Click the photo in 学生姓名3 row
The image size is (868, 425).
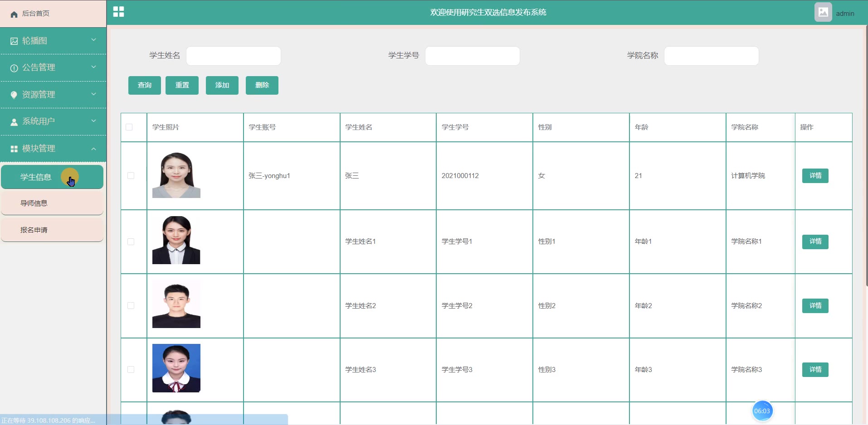point(176,368)
